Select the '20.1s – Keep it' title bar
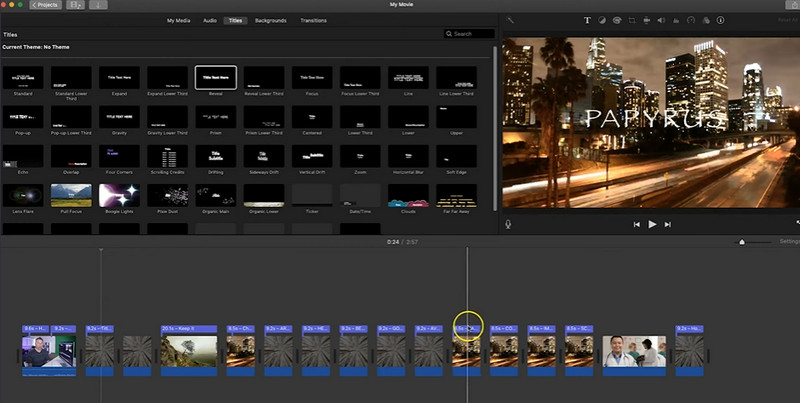 [x=189, y=329]
